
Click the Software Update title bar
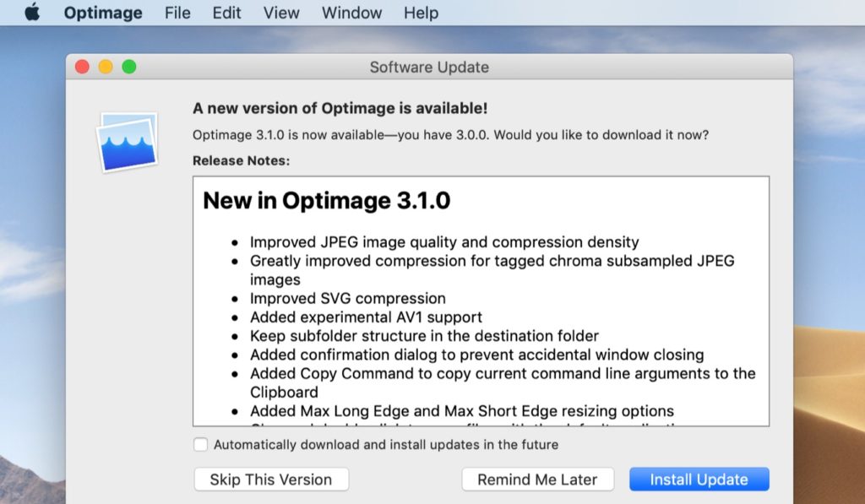coord(430,67)
